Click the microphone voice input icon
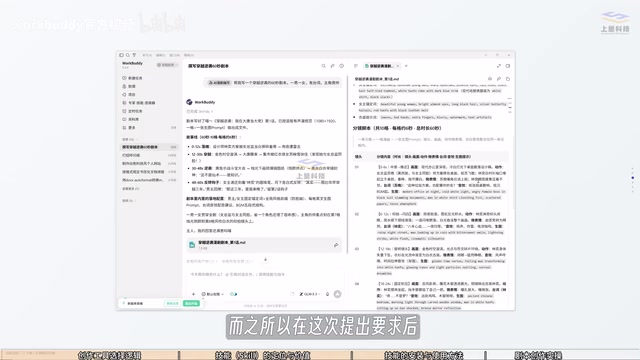This screenshot has width=640, height=360. (x=327, y=294)
